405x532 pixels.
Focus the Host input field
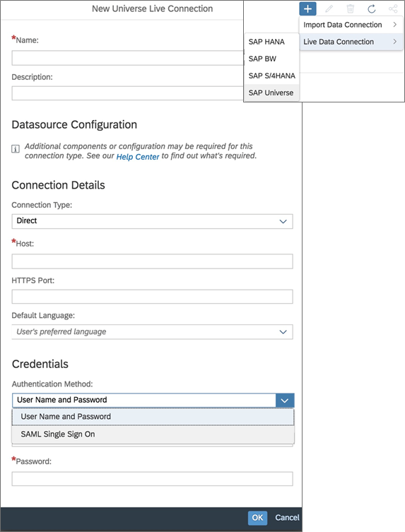tap(152, 261)
